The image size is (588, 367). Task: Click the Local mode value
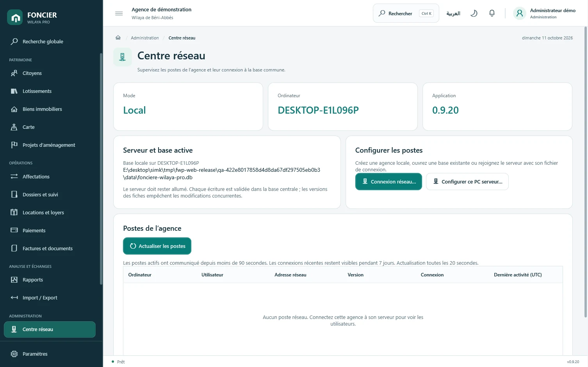click(x=134, y=110)
